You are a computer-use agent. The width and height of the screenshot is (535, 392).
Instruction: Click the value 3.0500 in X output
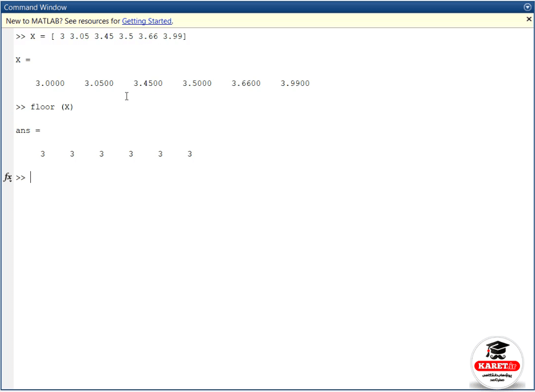tap(99, 83)
